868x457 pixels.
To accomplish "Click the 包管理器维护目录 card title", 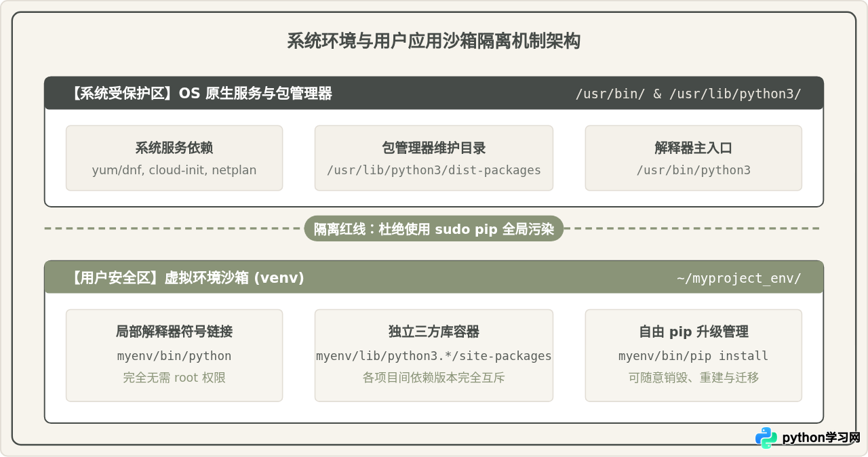I will (434, 148).
